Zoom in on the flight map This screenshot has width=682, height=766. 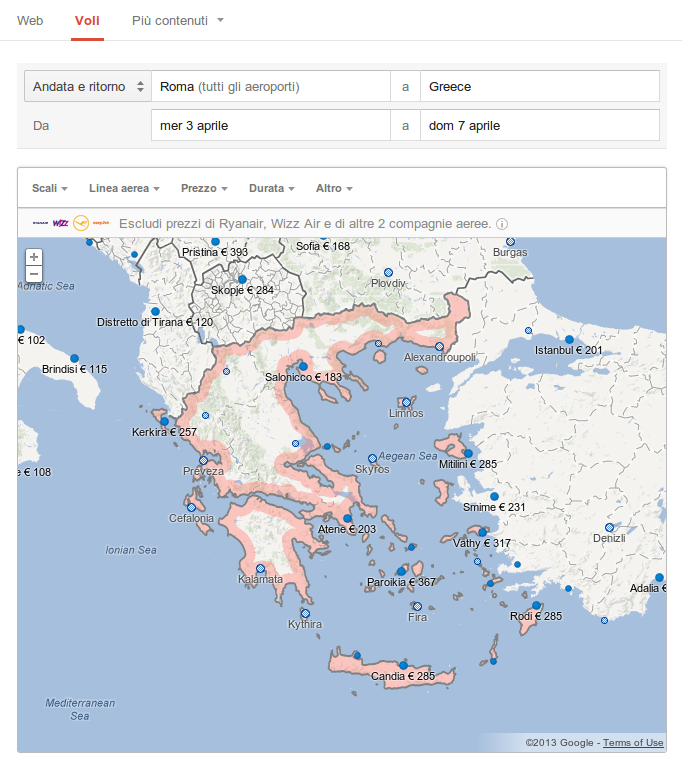coord(34,257)
